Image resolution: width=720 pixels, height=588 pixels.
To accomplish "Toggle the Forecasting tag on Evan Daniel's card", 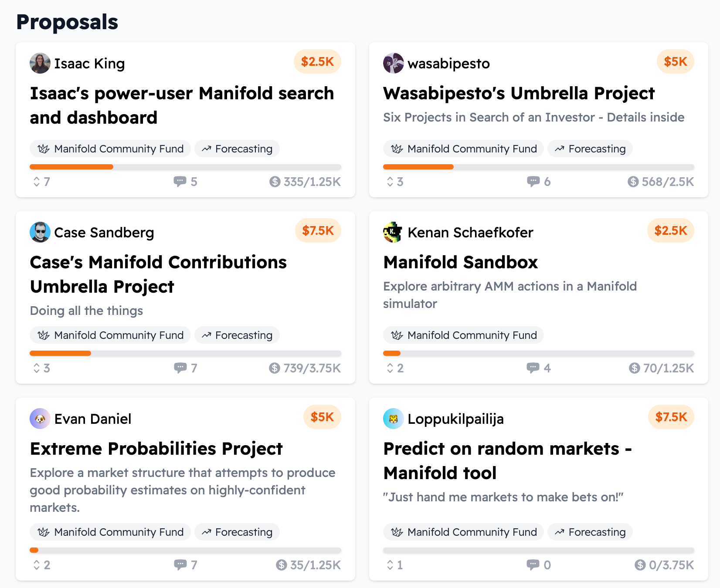I will (237, 532).
